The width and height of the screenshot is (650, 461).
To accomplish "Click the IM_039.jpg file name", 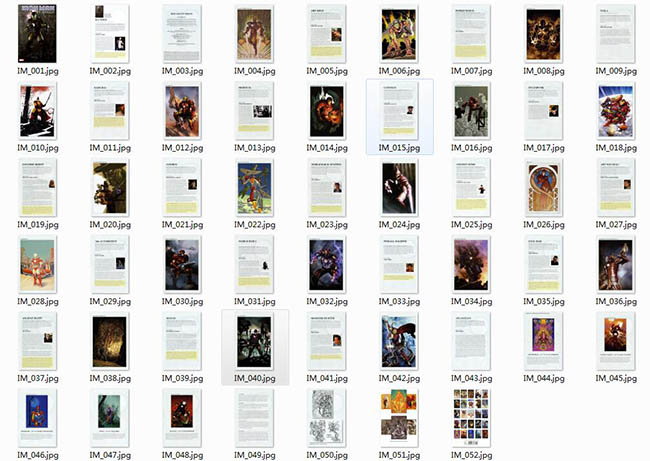I will (182, 379).
